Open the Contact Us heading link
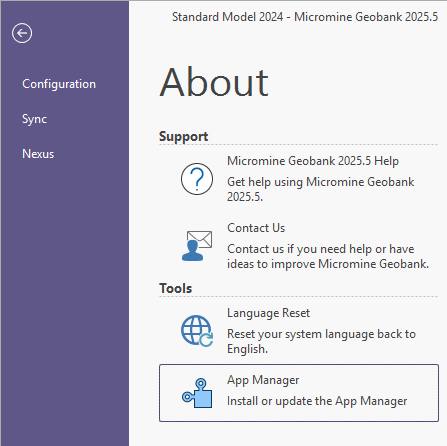The height and width of the screenshot is (446, 447). tap(256, 228)
